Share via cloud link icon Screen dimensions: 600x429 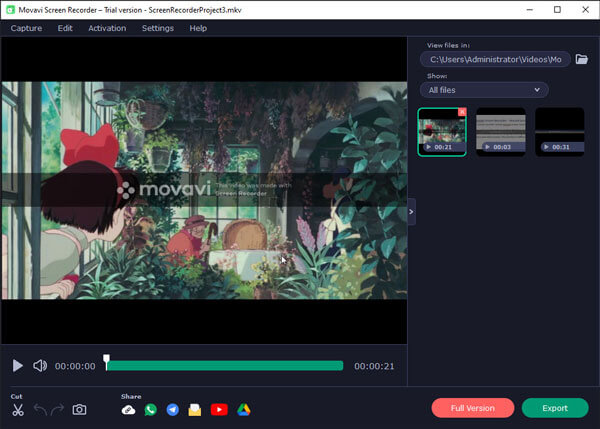(129, 410)
